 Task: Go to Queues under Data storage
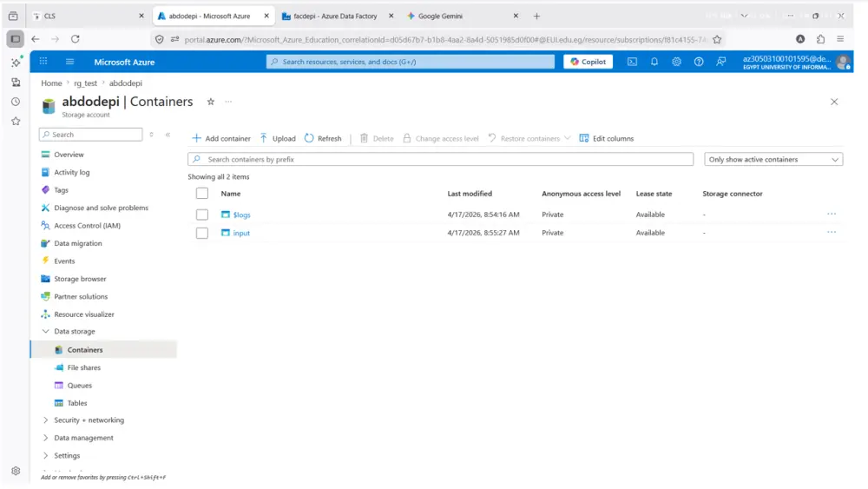[x=79, y=385]
